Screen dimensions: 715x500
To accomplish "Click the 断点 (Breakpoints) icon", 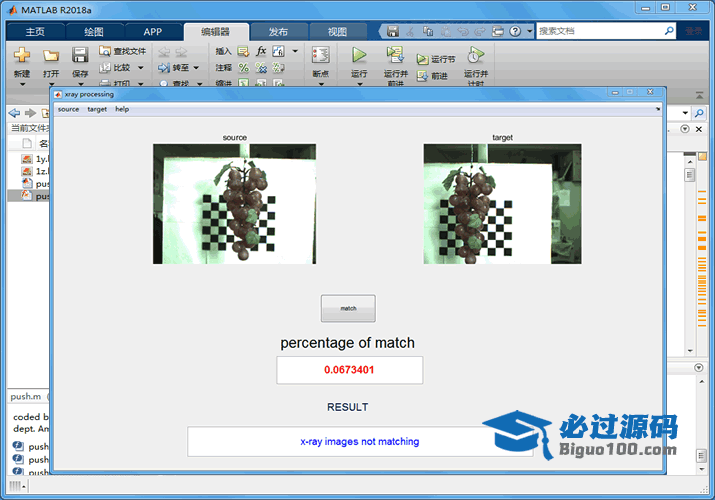I will (x=321, y=55).
